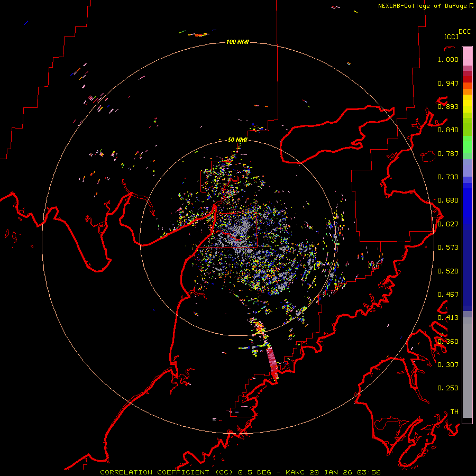The image size is (476, 476).
Task: Click the DCC label above the color bar
Action: pyautogui.click(x=465, y=32)
